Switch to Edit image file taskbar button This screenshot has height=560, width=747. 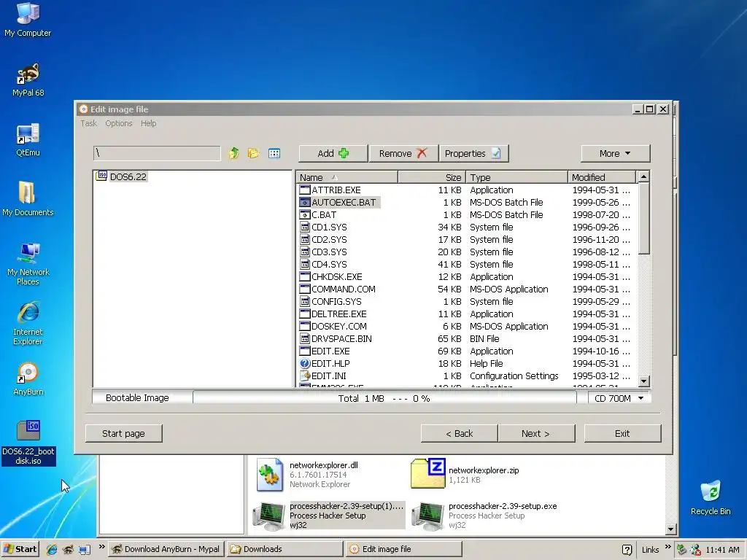tap(403, 549)
